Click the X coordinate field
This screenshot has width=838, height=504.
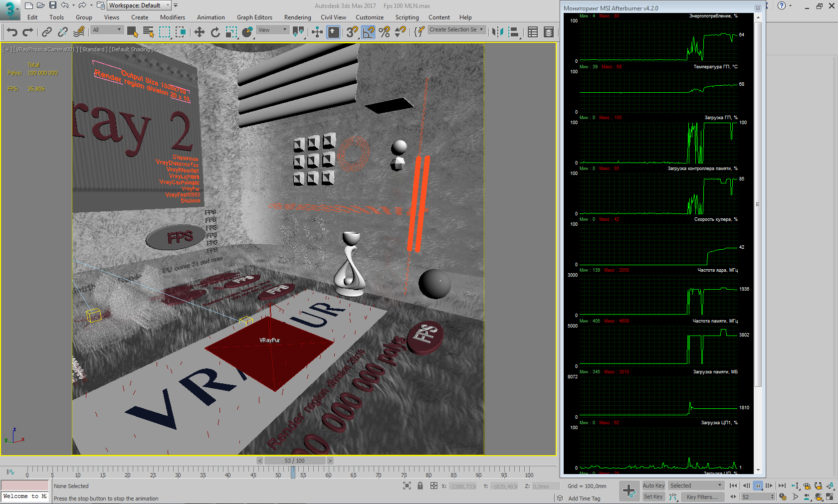[x=463, y=486]
